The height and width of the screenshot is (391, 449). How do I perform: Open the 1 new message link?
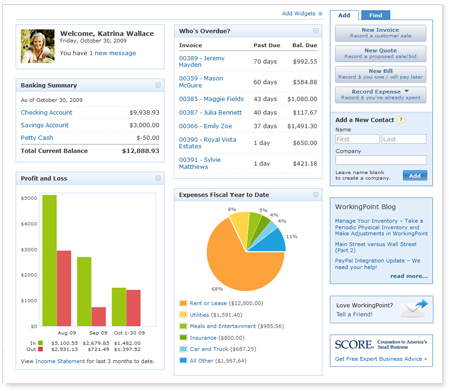tap(113, 53)
